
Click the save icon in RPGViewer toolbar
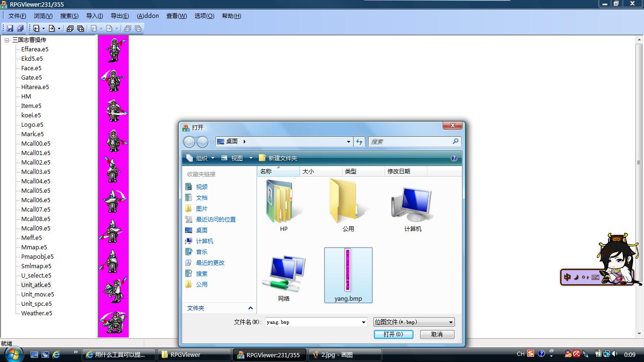click(x=10, y=28)
